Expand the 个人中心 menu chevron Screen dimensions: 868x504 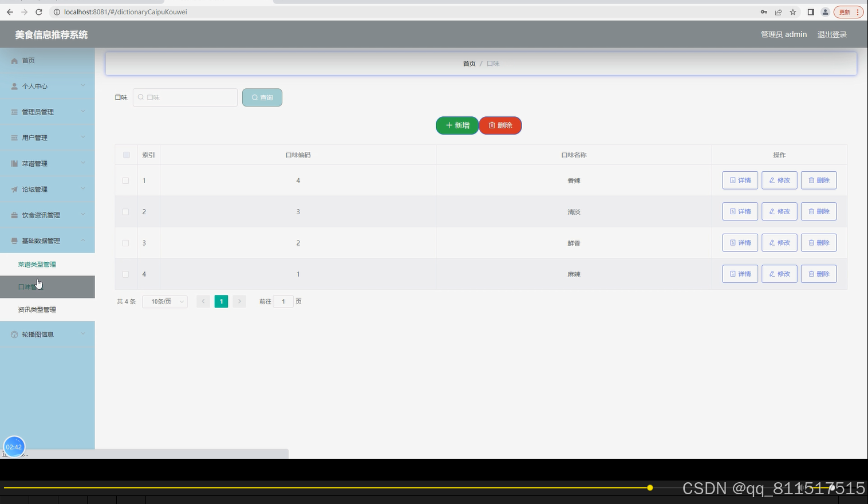coord(83,86)
